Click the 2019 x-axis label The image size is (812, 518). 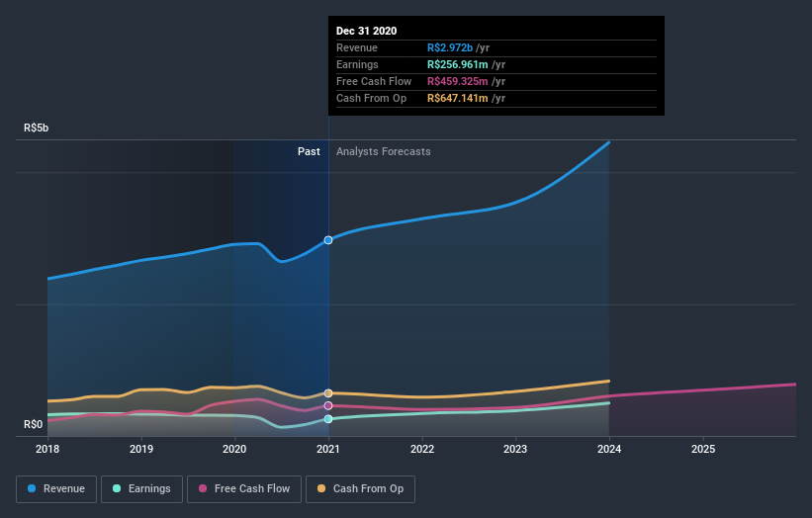[140, 449]
